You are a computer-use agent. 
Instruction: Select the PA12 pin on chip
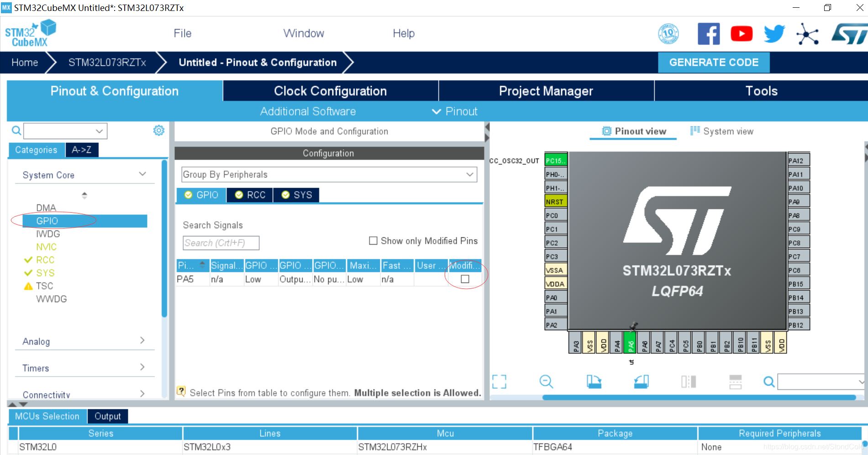coord(799,160)
